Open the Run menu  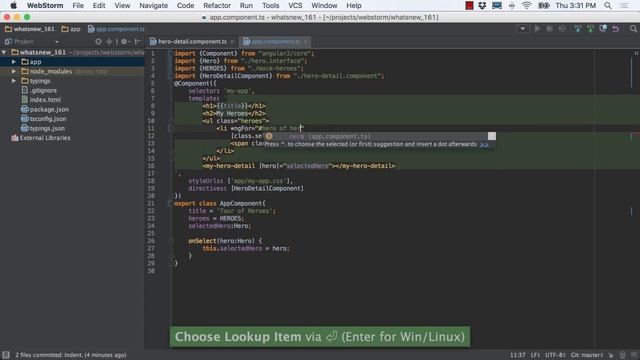(x=246, y=5)
